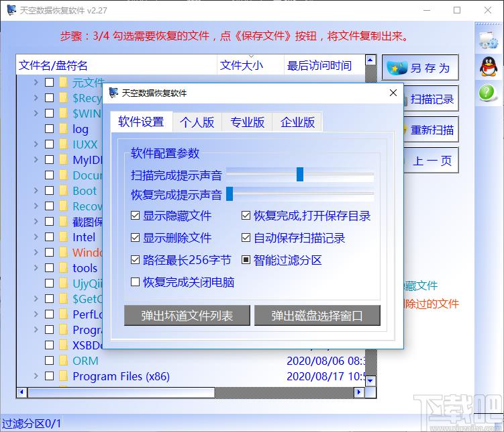Screen dimensions: 504x432
Task: Expand the Intel folder node
Action: (36, 236)
